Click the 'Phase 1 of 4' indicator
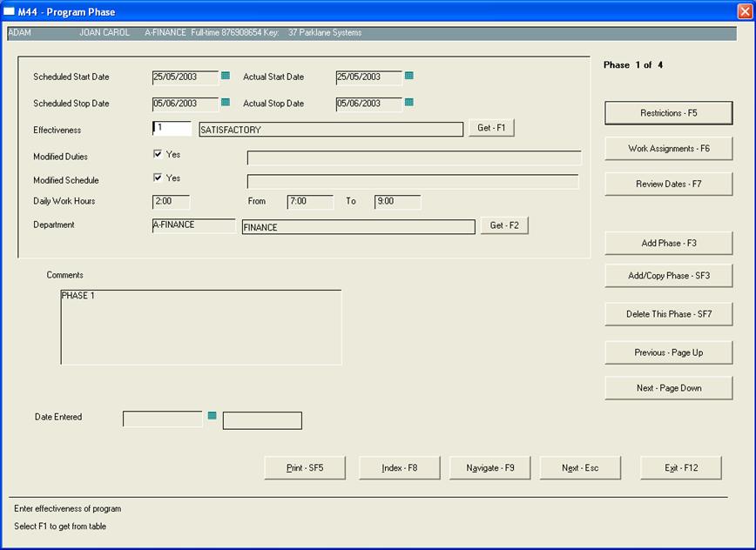Image resolution: width=756 pixels, height=550 pixels. (633, 65)
